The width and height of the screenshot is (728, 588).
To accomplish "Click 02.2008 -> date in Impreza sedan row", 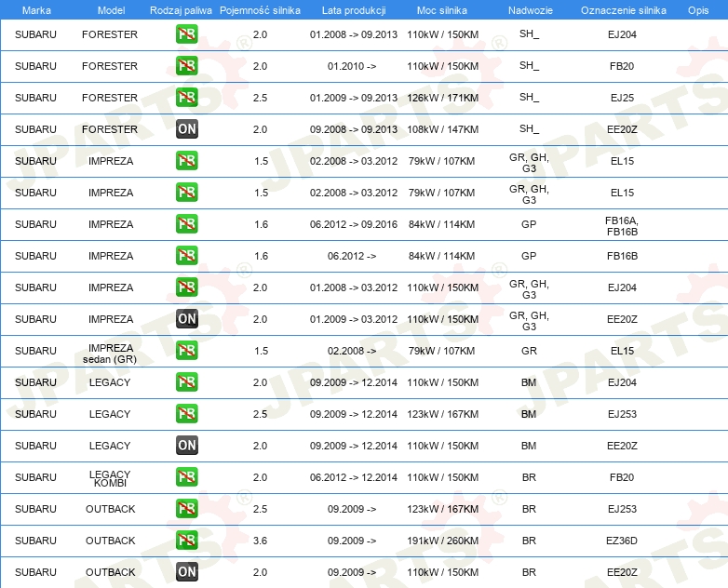I will click(352, 351).
